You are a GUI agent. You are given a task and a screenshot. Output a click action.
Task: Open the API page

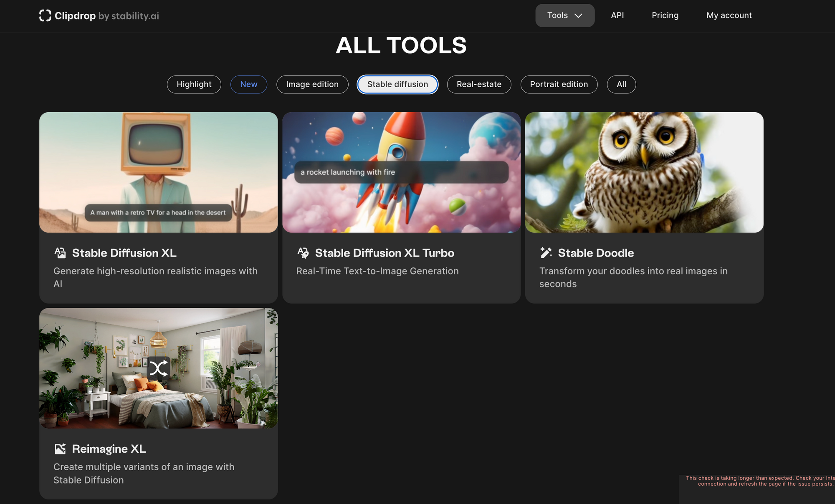coord(617,15)
